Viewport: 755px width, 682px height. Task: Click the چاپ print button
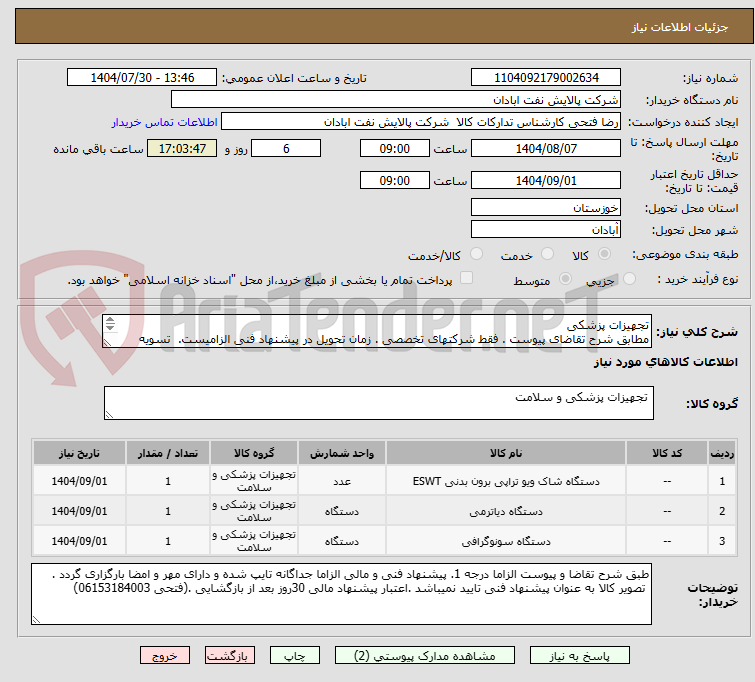[x=295, y=656]
